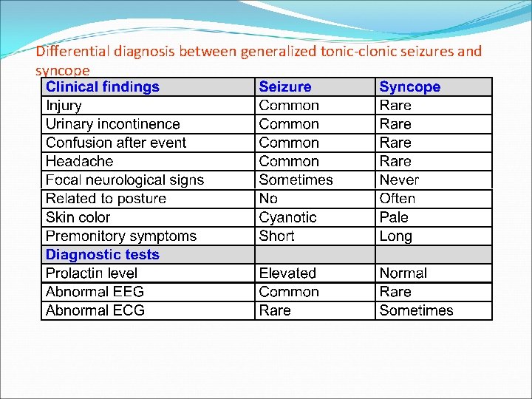Click the 'Diagnostic tests' section header
532x399 pixels.
tap(103, 254)
